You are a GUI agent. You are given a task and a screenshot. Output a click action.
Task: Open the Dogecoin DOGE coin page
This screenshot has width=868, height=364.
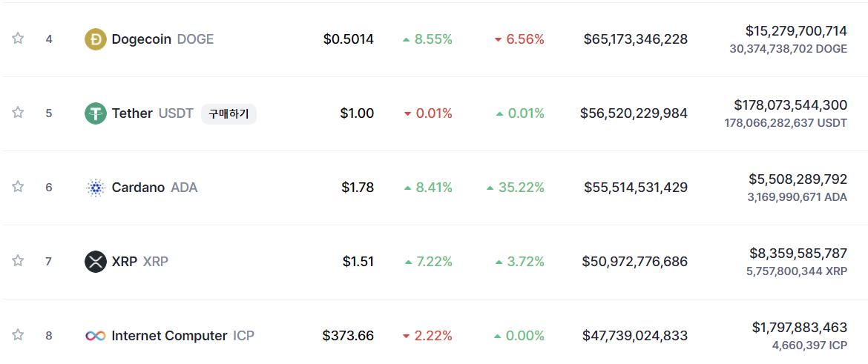162,39
